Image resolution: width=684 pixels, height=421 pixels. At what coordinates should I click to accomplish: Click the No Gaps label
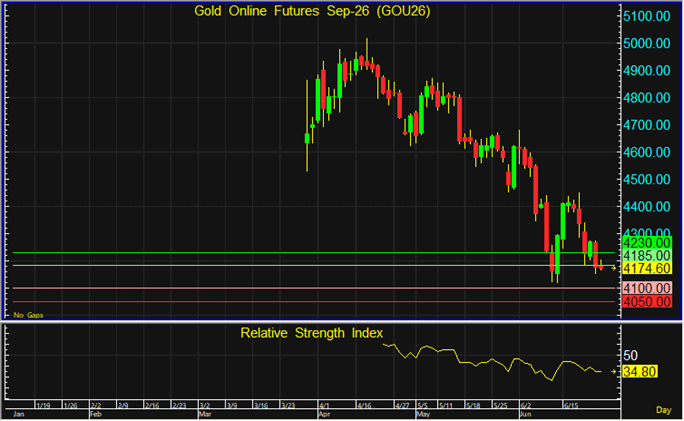click(28, 315)
